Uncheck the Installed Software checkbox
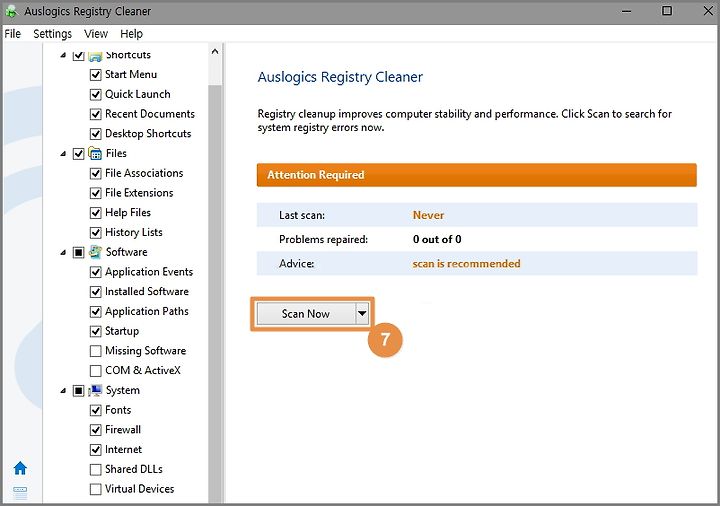 point(96,292)
